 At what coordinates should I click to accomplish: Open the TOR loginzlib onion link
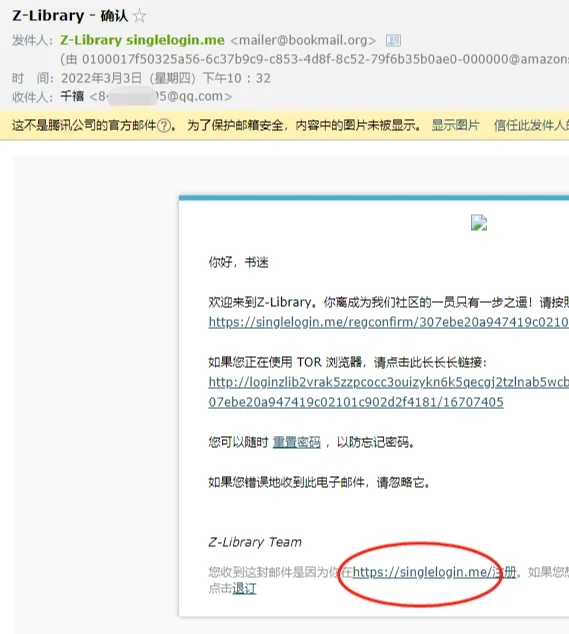[x=389, y=382]
